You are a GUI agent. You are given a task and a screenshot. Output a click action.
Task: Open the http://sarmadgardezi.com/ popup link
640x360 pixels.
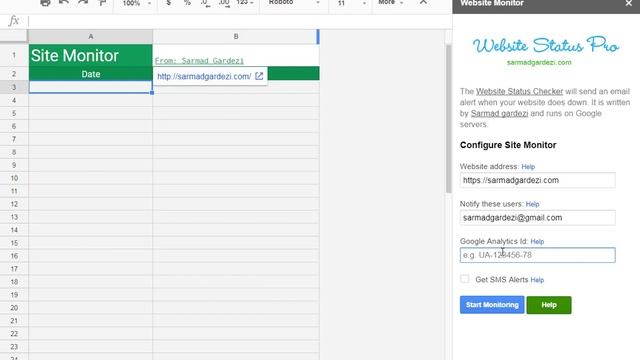point(204,76)
